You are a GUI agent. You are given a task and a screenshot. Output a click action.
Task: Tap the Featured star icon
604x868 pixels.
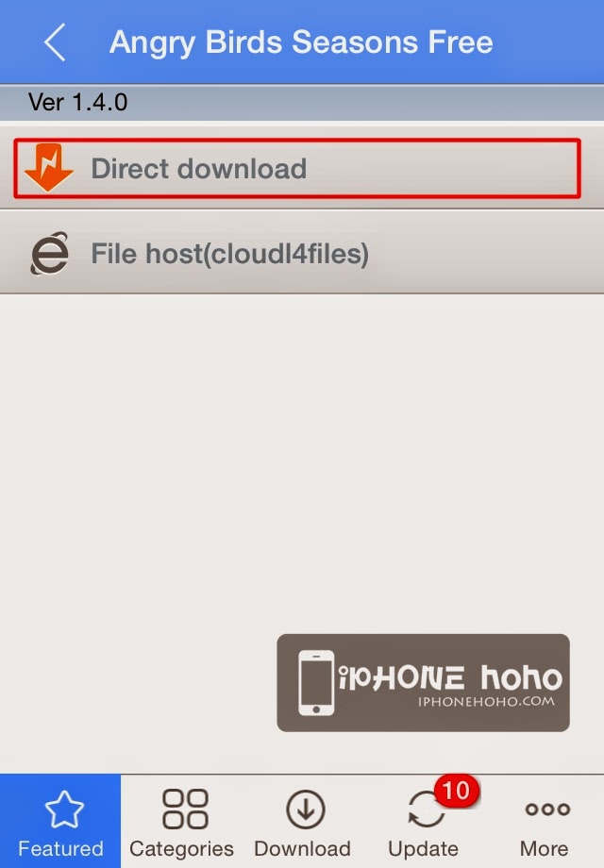(x=64, y=810)
